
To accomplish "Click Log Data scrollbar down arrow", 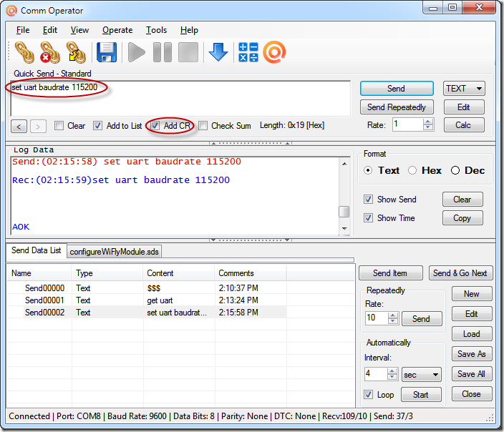I will pos(344,229).
